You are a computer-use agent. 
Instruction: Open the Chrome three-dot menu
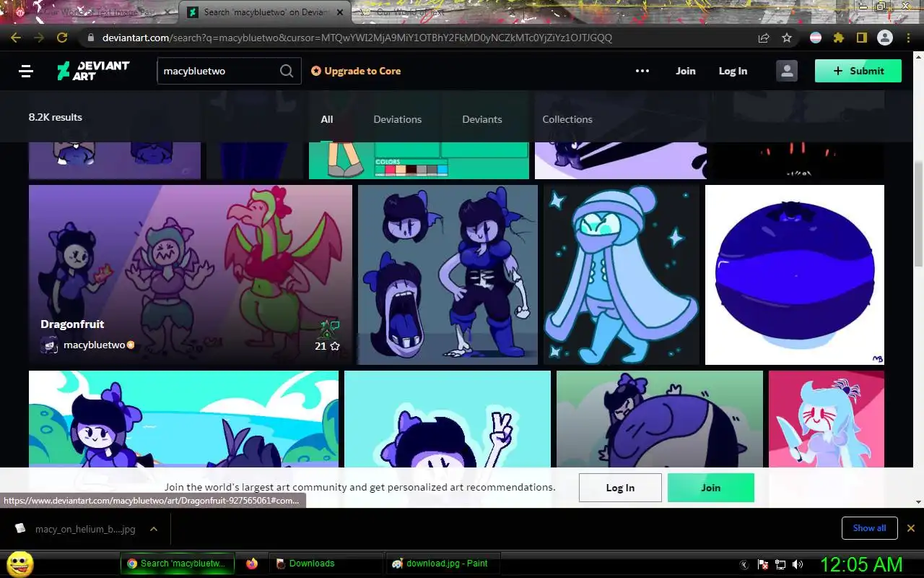(908, 38)
